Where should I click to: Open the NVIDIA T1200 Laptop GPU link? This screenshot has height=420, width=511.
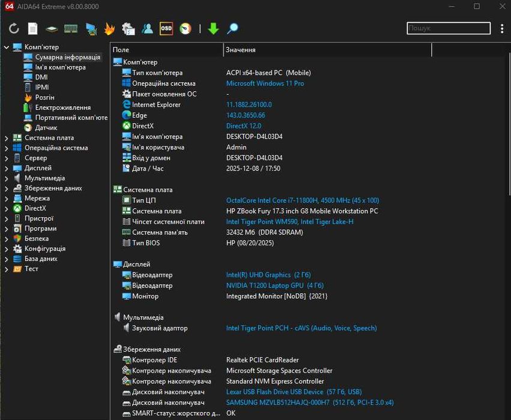tap(275, 286)
